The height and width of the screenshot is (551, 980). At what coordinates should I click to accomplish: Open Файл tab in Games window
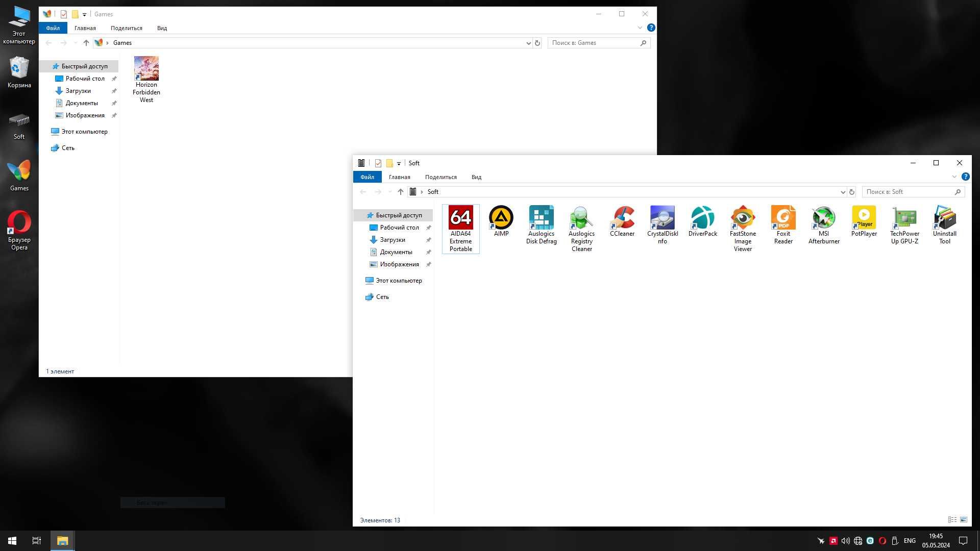[53, 28]
